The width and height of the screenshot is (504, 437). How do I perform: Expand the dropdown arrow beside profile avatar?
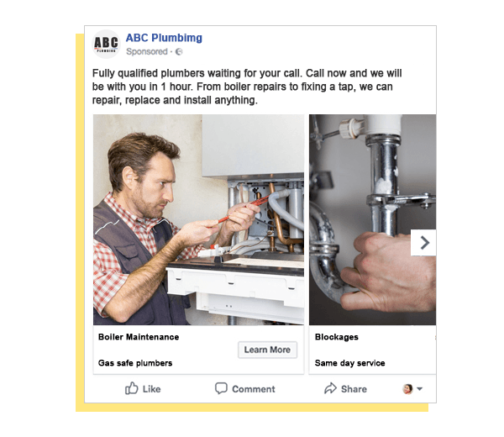click(419, 389)
